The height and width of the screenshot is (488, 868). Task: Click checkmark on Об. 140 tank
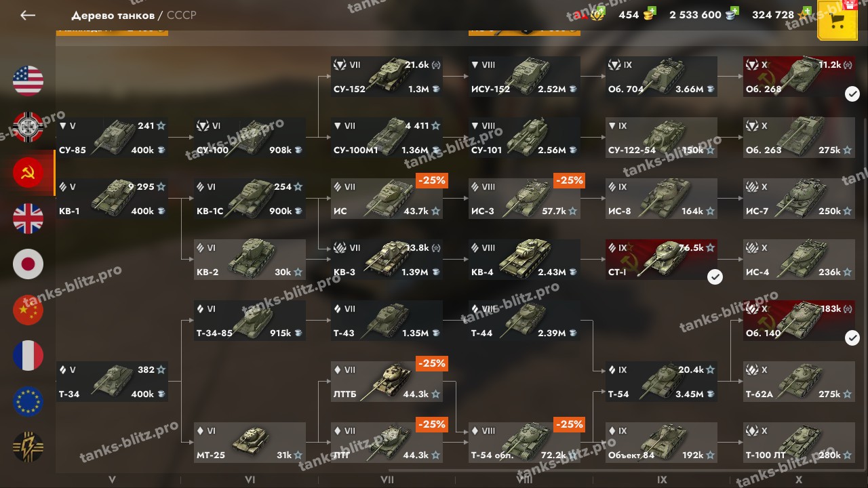(x=852, y=338)
